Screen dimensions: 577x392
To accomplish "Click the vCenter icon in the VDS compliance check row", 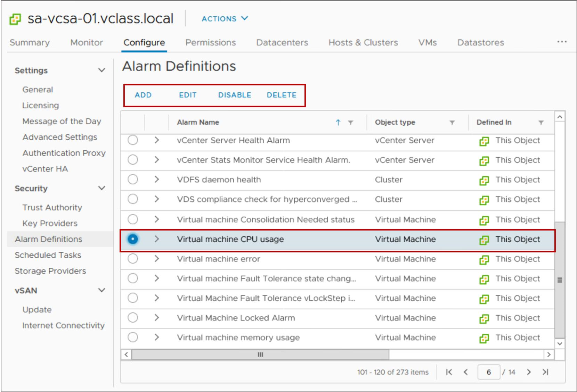I will tap(484, 200).
